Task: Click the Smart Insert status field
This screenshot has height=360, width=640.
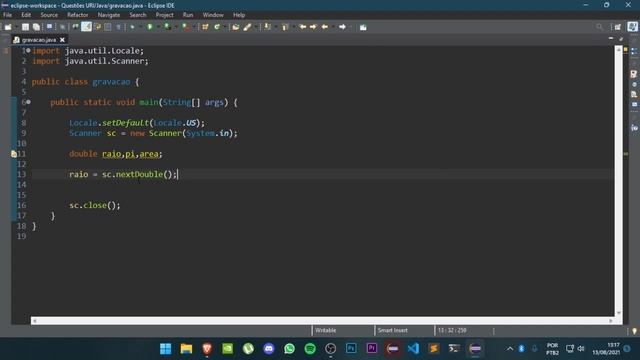Action: pos(404,330)
